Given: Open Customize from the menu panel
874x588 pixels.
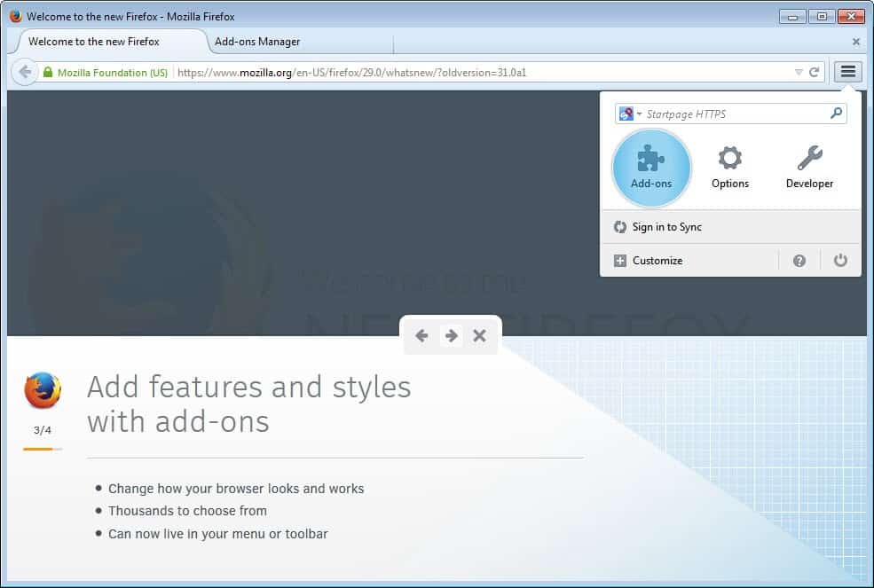Looking at the screenshot, I should 657,261.
